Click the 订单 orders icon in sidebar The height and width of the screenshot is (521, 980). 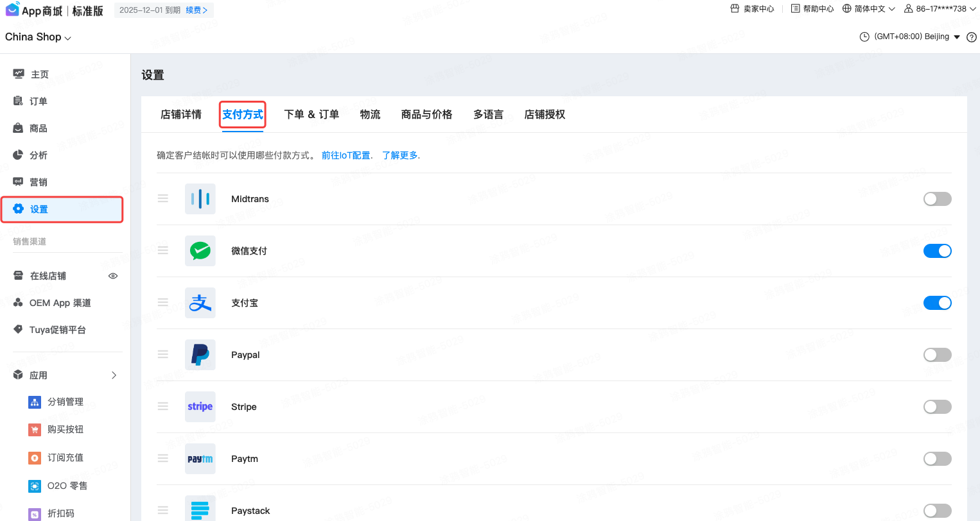pos(18,101)
